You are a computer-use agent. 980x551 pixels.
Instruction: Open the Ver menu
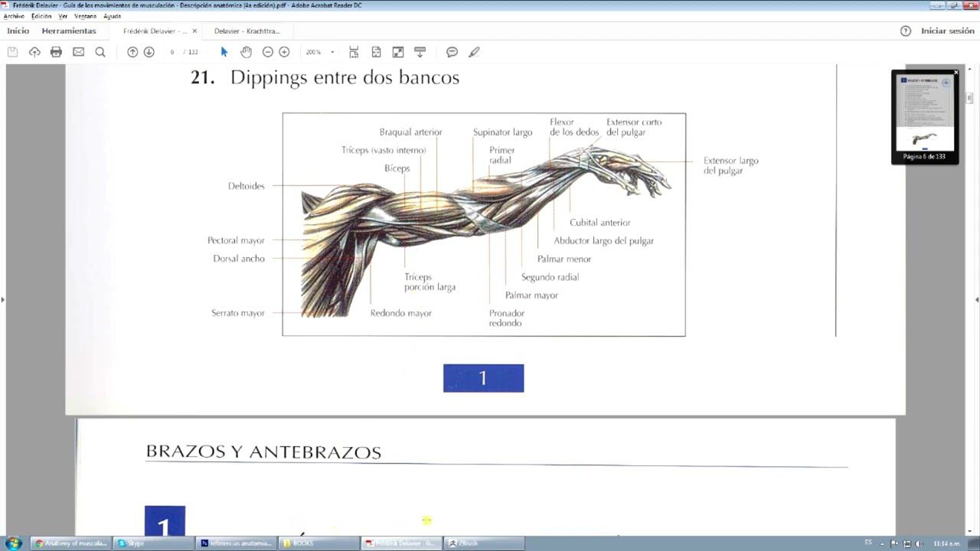pos(63,16)
